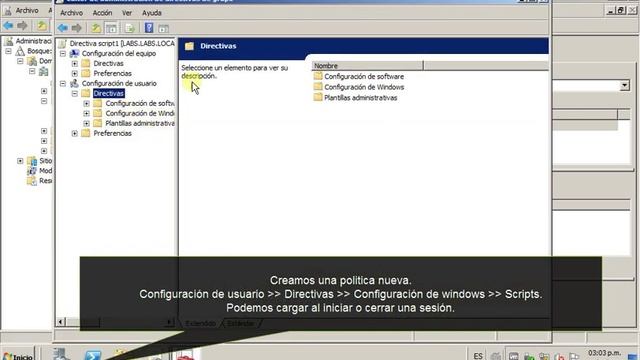Expand the Sitios node in background console
The width and height of the screenshot is (640, 360).
pyautogui.click(x=20, y=161)
